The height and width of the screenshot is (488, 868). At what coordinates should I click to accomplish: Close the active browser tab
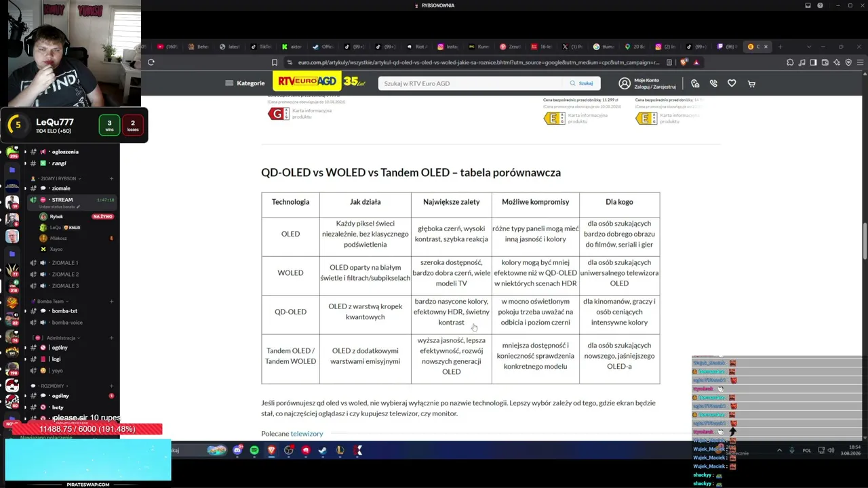click(x=766, y=47)
